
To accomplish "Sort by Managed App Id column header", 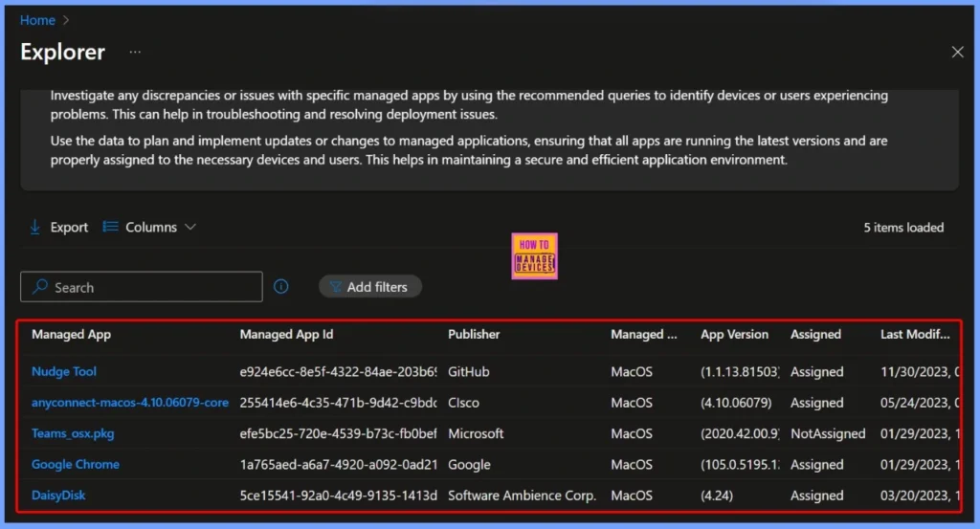I will pyautogui.click(x=286, y=334).
